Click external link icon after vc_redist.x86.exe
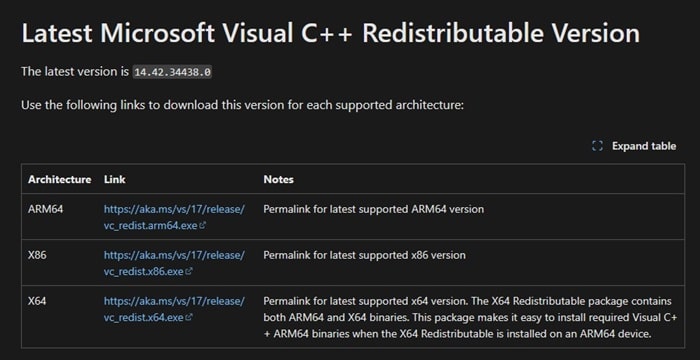The width and height of the screenshot is (700, 360). 189,272
